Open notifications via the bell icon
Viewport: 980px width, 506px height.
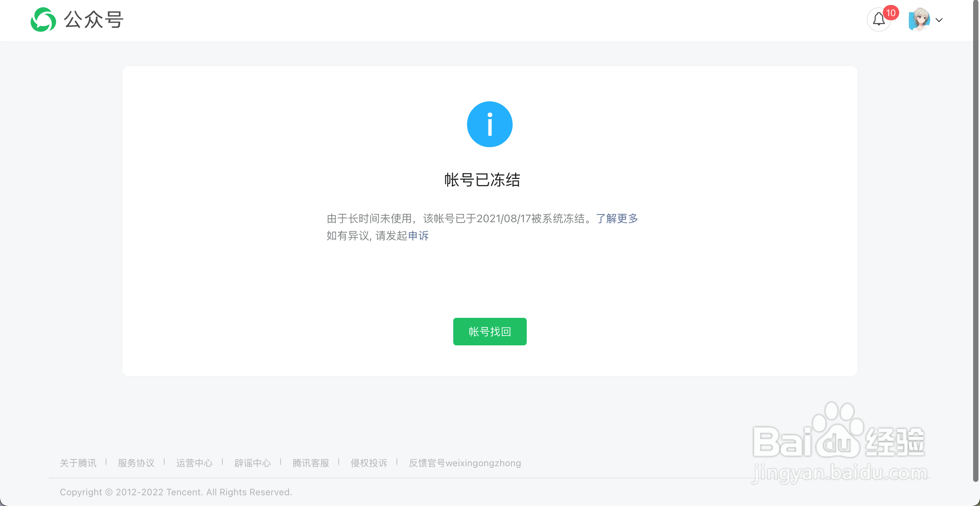point(879,19)
